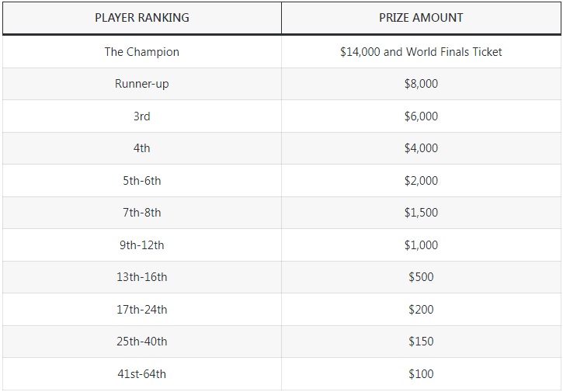Viewport: 563px width, 392px height.
Task: Click the $2,000 prize amount
Action: coord(421,181)
